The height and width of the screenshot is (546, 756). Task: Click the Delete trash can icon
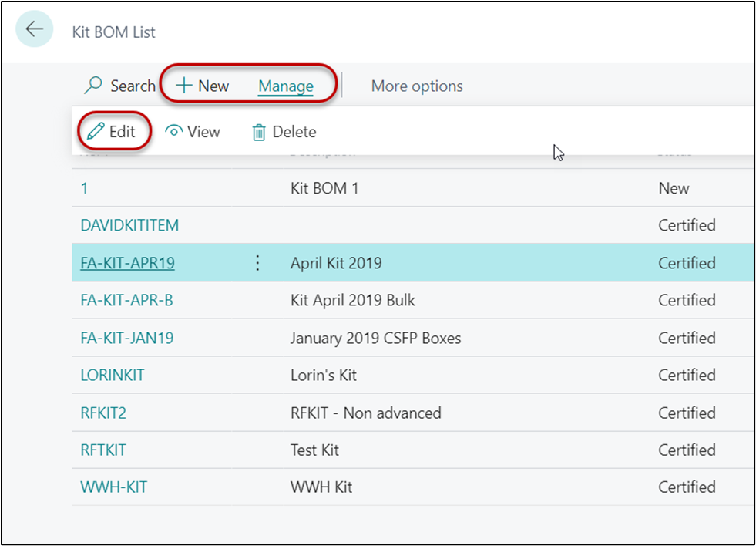click(259, 133)
